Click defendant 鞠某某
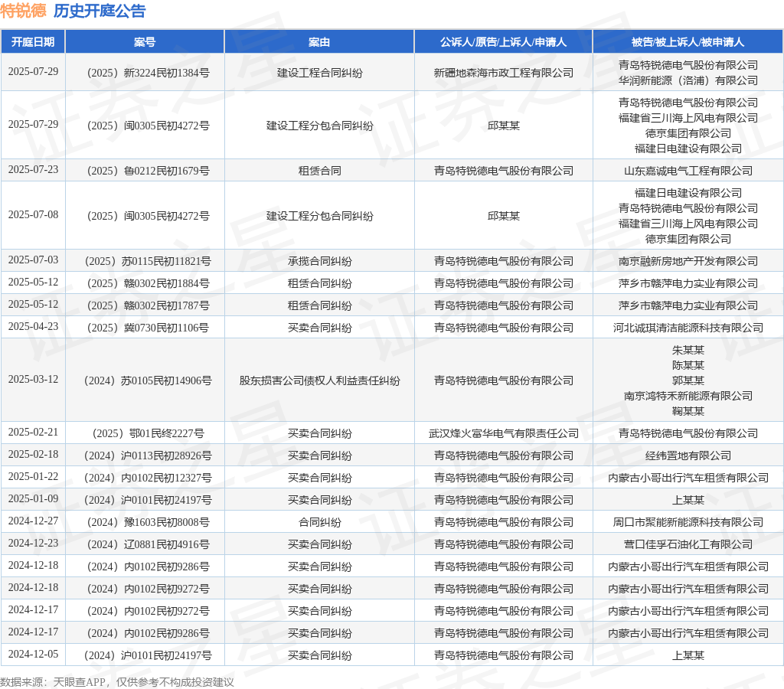Image resolution: width=784 pixels, height=689 pixels. 688,411
